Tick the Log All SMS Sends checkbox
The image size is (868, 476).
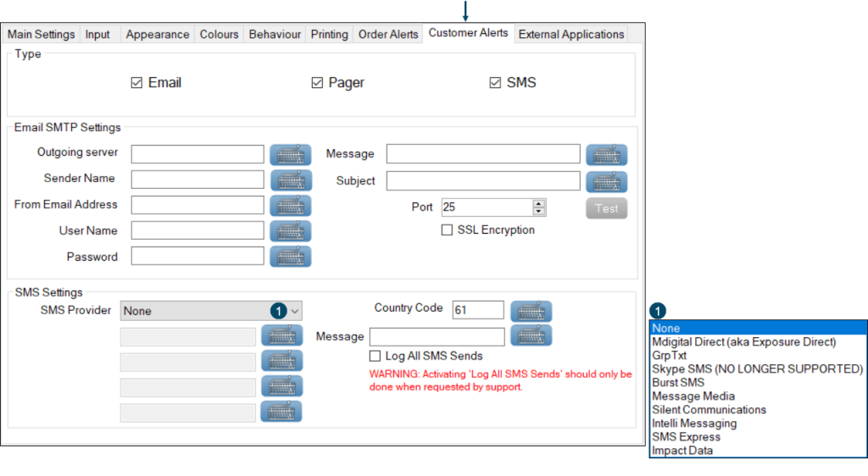(x=375, y=356)
